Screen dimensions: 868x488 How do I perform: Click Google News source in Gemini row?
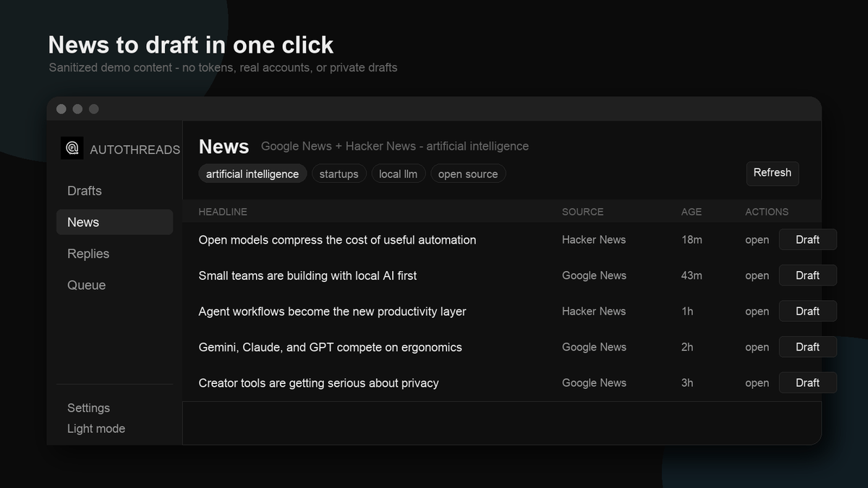[594, 347]
